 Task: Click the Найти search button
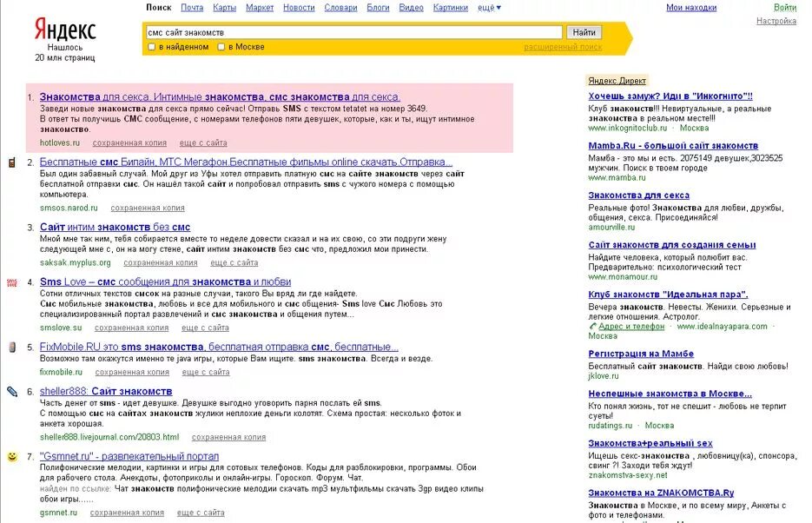point(584,32)
